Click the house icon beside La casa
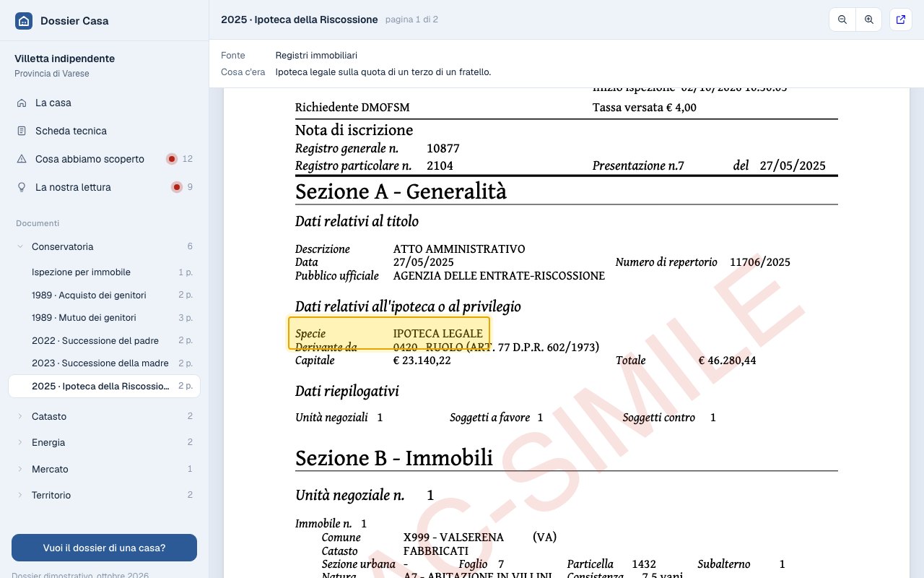The image size is (924, 578). (x=22, y=103)
